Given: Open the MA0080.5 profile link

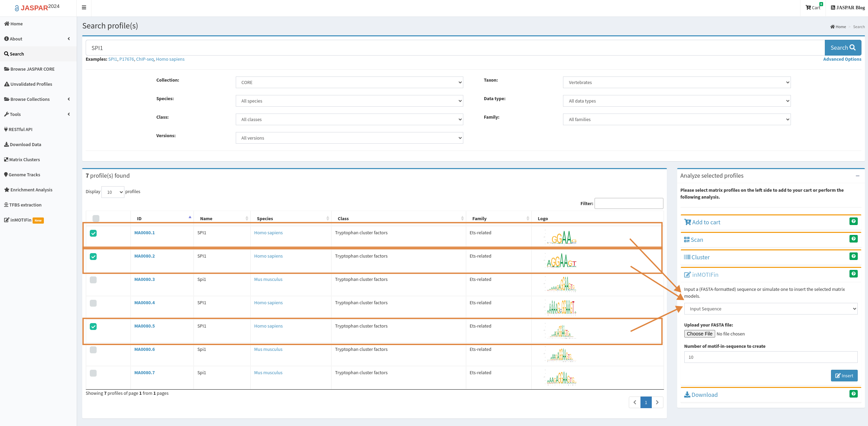Looking at the screenshot, I should tap(144, 326).
